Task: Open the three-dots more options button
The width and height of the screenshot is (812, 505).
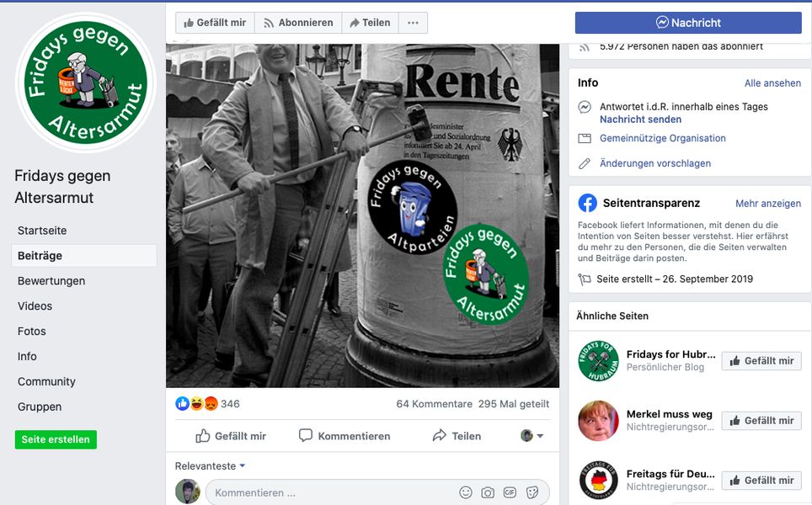Action: point(413,23)
